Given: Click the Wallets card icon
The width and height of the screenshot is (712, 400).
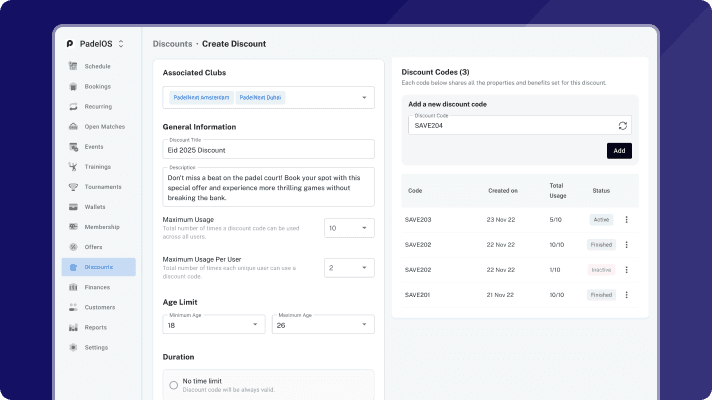Looking at the screenshot, I should [73, 207].
